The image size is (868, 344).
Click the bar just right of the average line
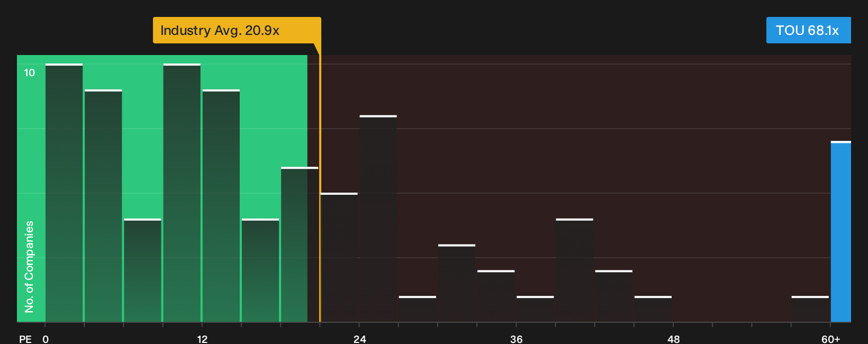(339, 257)
